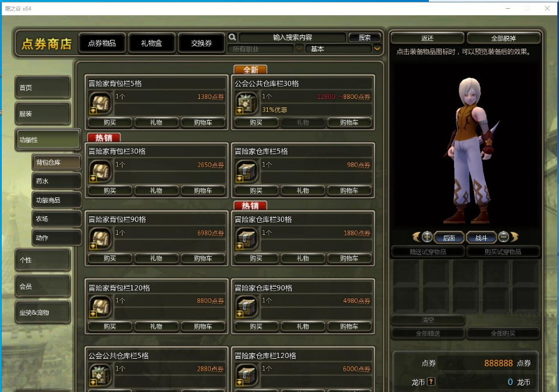Expand the 功能性 category in sidebar

[x=47, y=140]
